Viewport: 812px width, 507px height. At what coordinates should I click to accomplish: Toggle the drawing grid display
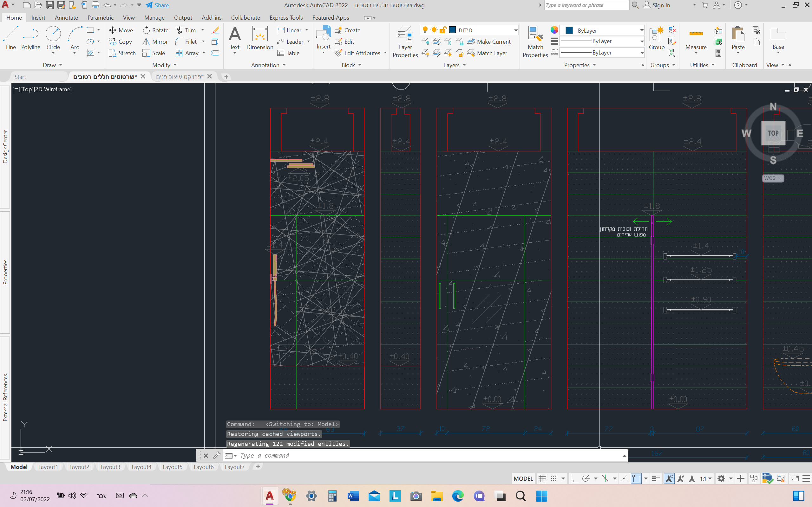point(542,478)
